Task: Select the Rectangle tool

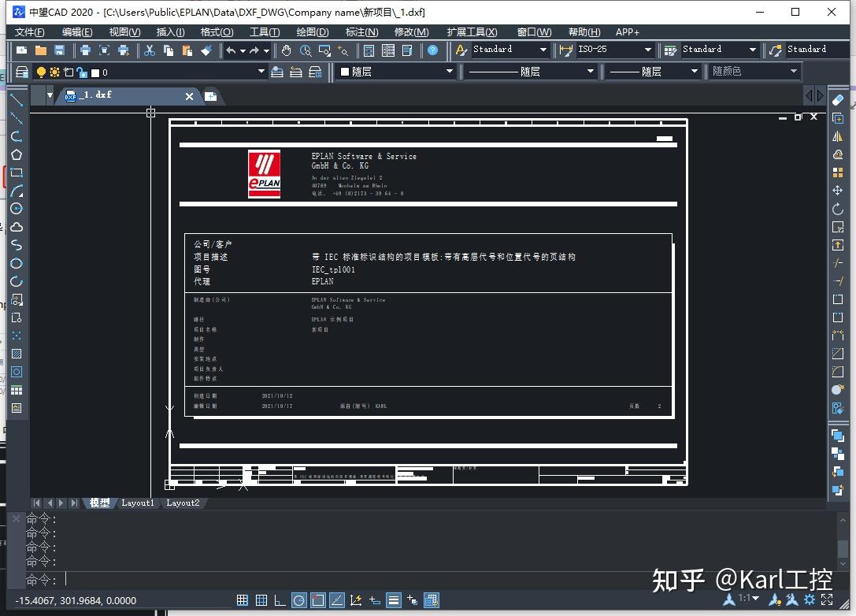Action: [17, 171]
